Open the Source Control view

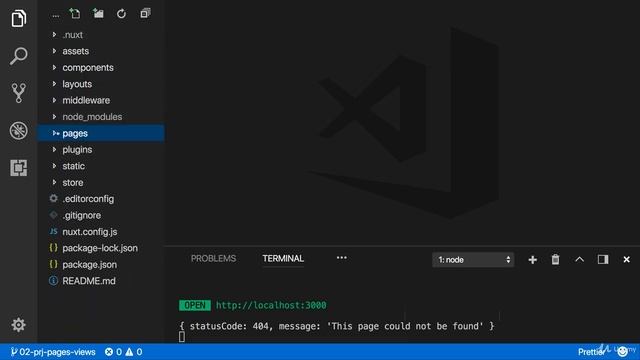[18, 93]
